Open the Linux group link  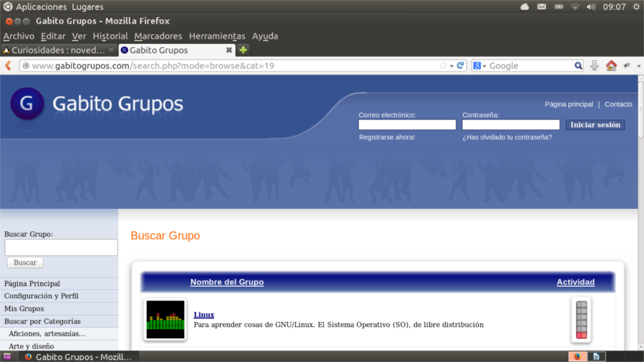point(204,315)
